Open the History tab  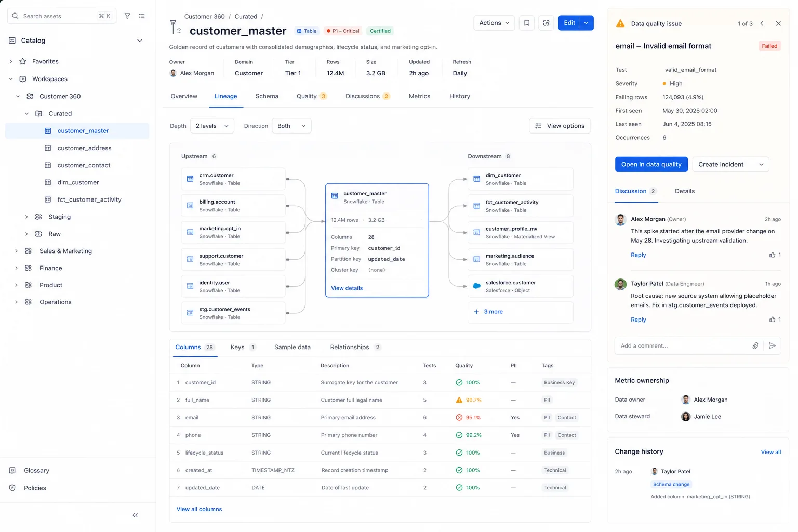(460, 96)
